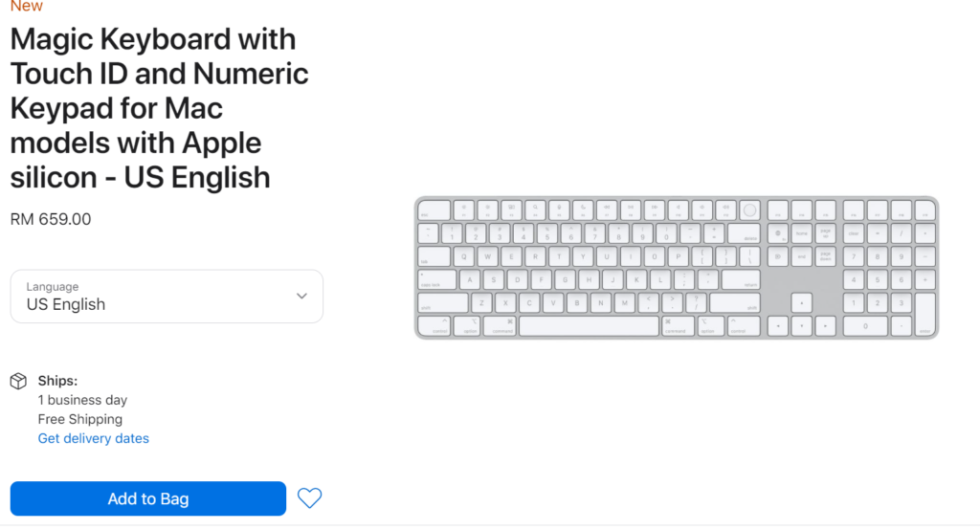
Task: Click the RM 659.00 price text
Action: (51, 219)
